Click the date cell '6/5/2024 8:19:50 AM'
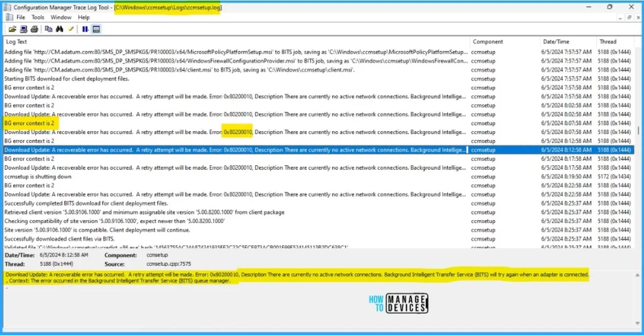This screenshot has height=335, width=644. 566,177
